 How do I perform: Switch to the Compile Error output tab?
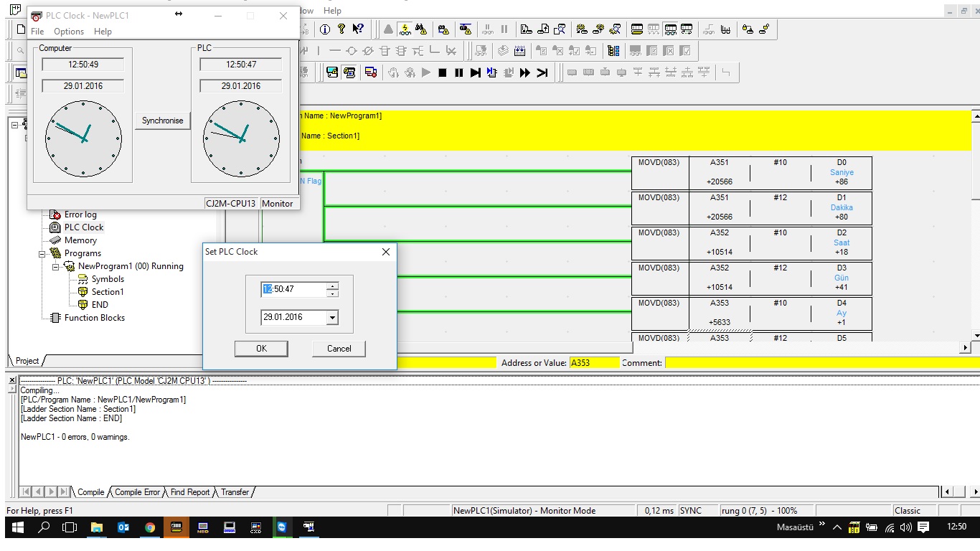point(137,492)
